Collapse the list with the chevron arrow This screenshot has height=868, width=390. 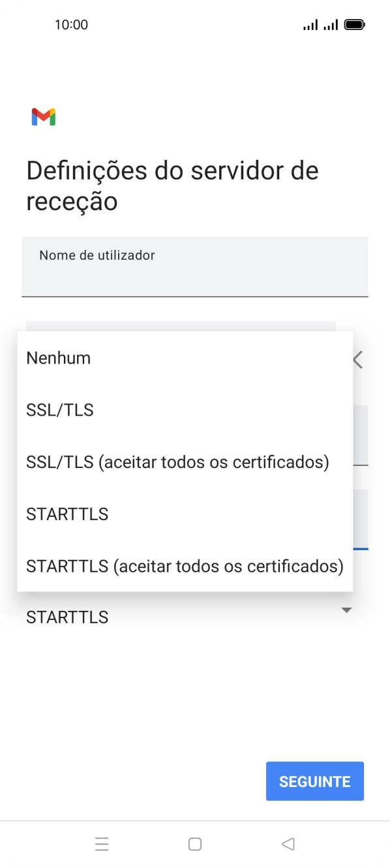click(356, 359)
